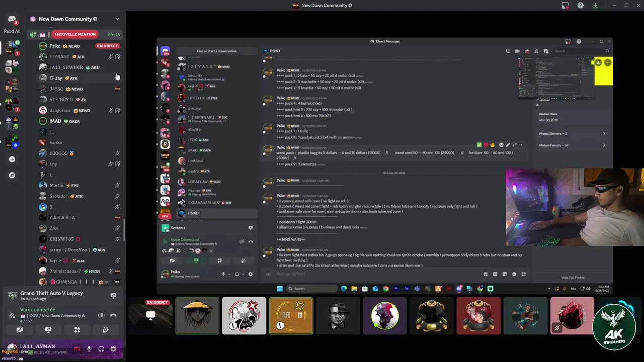Expand Mutual Servers — 2
The width and height of the screenshot is (644, 362).
pos(572,134)
